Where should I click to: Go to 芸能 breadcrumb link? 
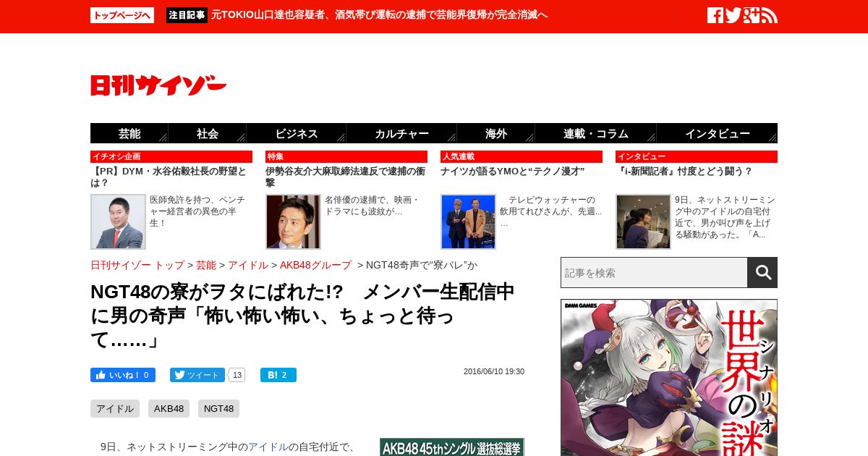tap(206, 265)
